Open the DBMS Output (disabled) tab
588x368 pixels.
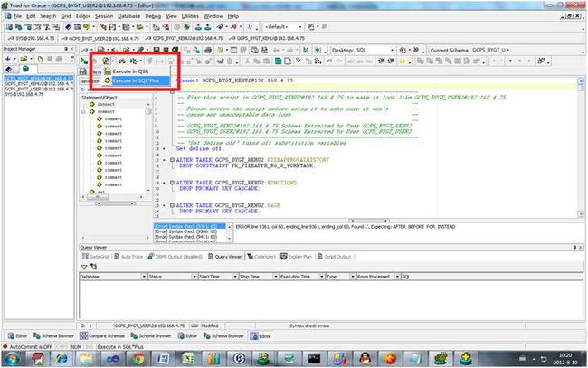tap(175, 257)
